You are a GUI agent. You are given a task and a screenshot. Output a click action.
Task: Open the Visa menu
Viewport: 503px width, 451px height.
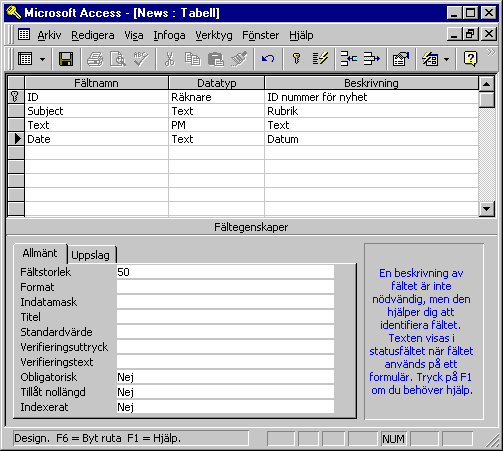click(x=134, y=35)
